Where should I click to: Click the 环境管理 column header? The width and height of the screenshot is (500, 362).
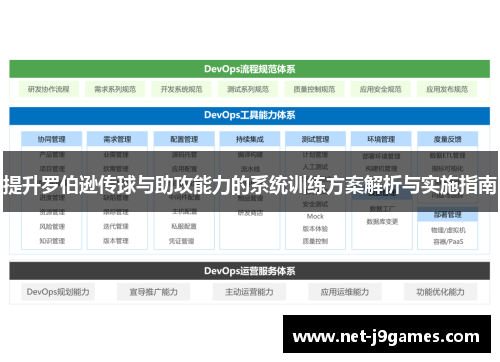pyautogui.click(x=381, y=139)
